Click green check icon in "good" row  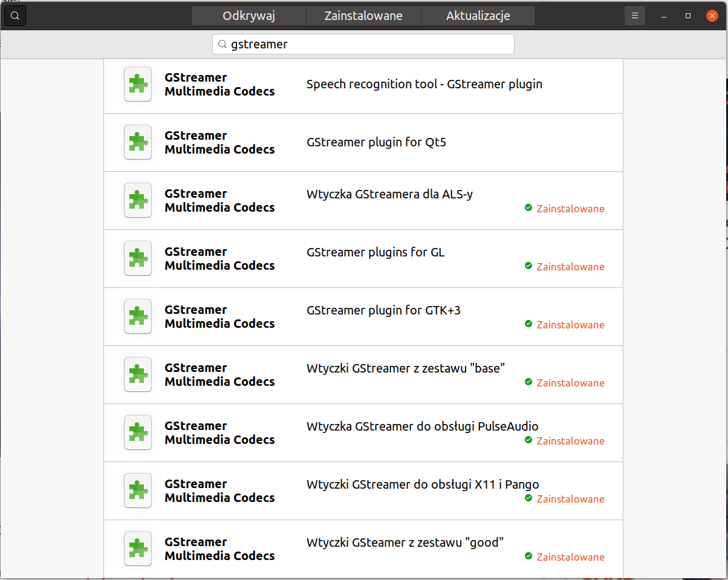[528, 556]
